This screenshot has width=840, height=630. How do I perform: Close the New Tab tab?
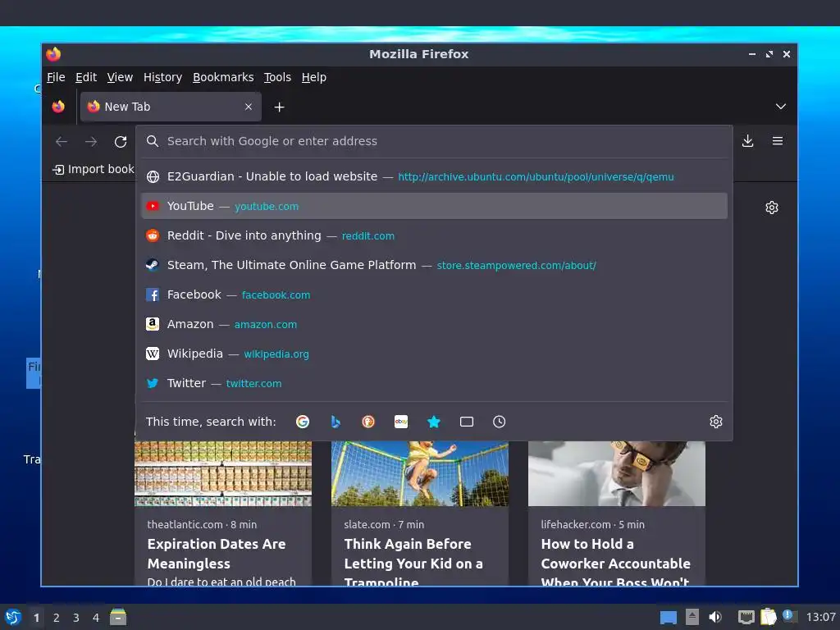point(248,107)
